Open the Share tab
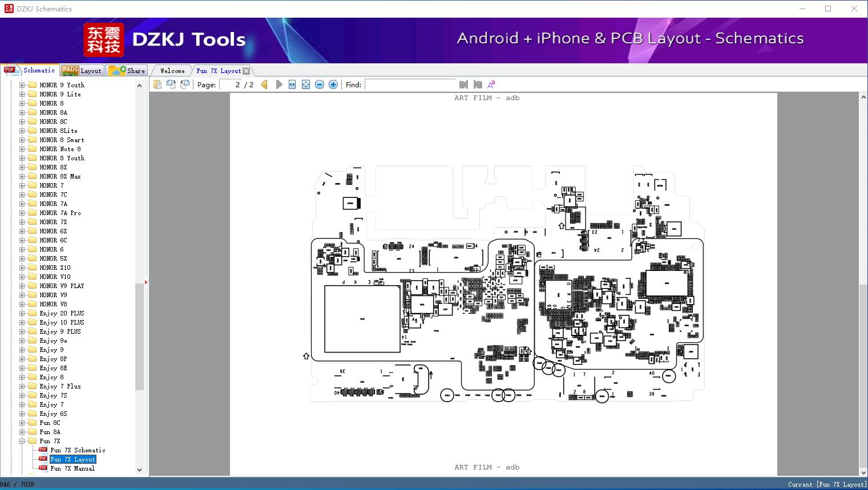 point(127,71)
